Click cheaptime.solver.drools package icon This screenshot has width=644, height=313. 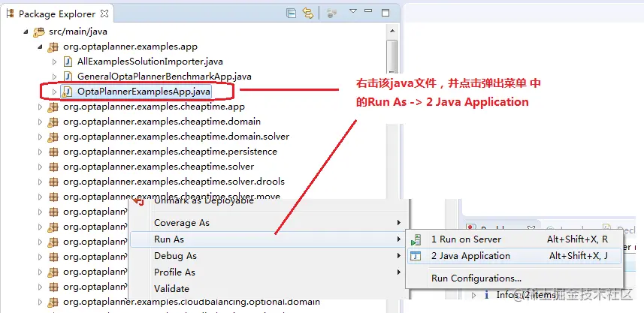tap(53, 182)
